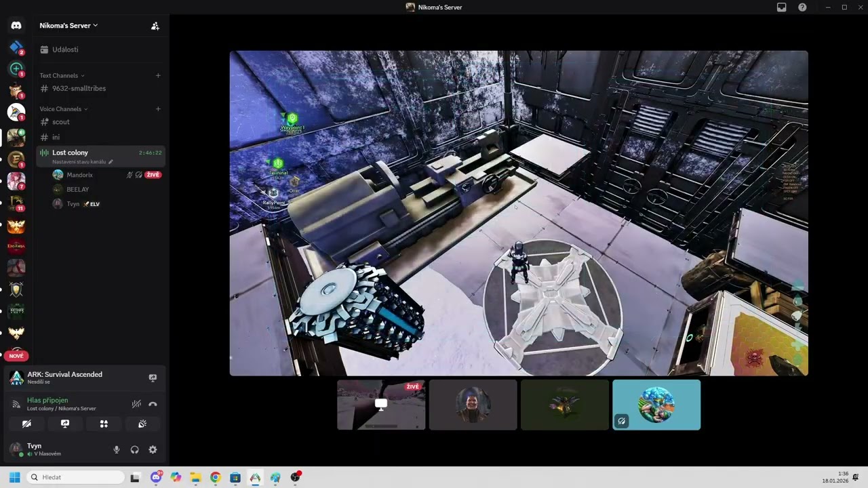Open File Explorer from taskbar
This screenshot has height=488, width=868.
(195, 477)
